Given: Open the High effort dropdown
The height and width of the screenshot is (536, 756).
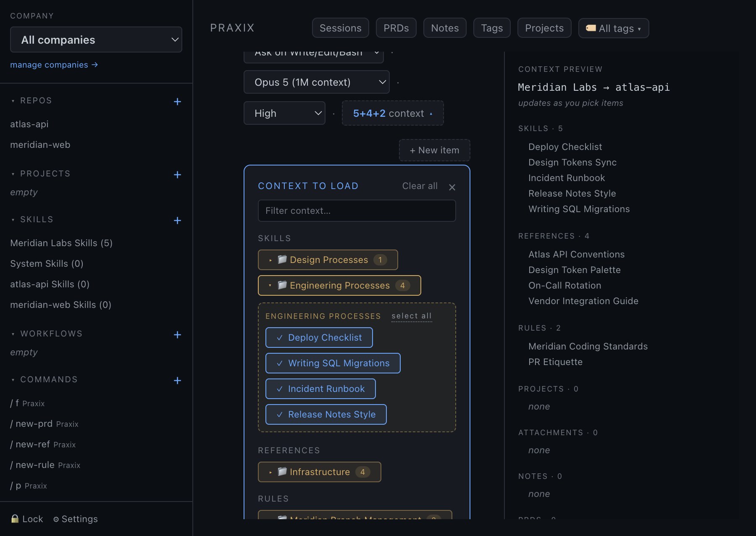Looking at the screenshot, I should click(x=285, y=113).
